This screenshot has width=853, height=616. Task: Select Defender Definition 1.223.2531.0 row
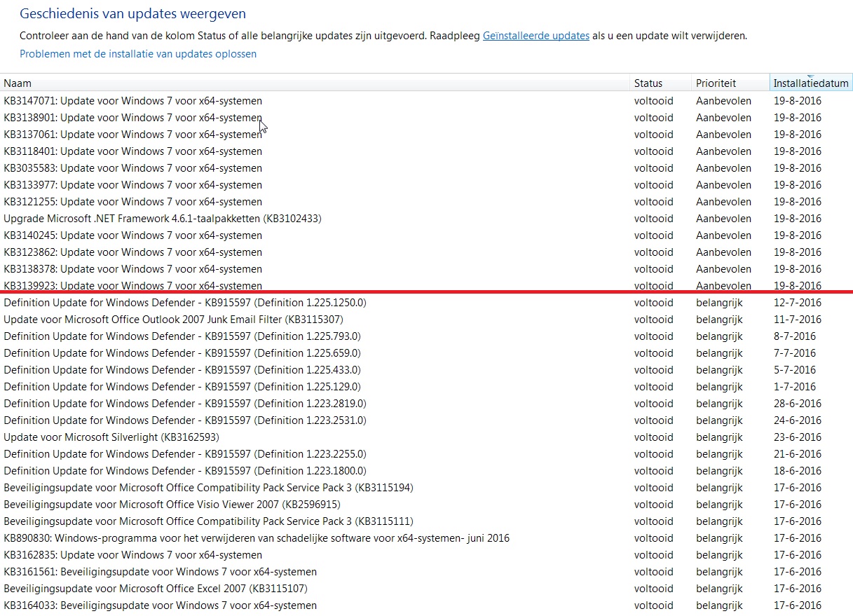point(426,420)
